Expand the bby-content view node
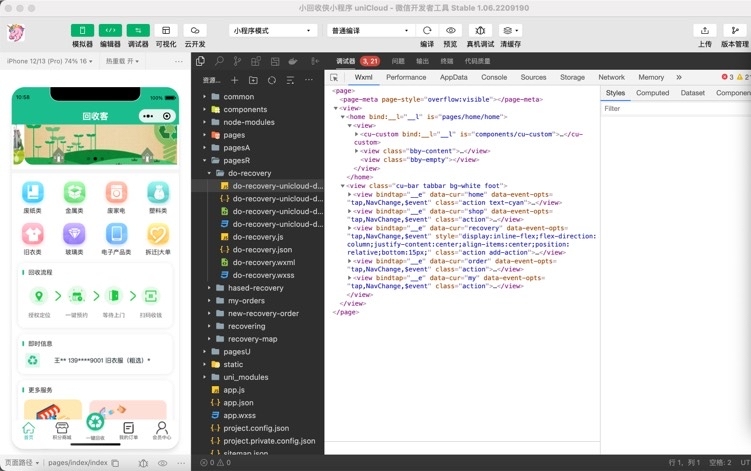Viewport: 751px width, 471px height. tap(357, 151)
